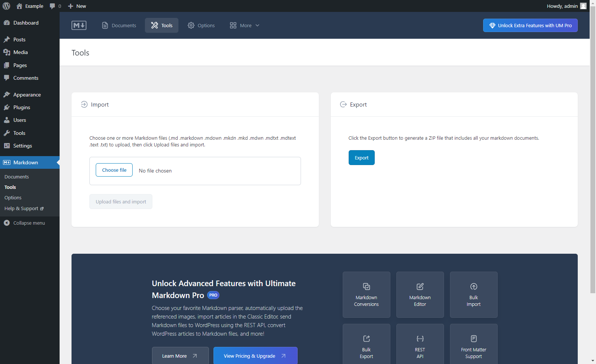The height and width of the screenshot is (364, 596).
Task: Select the Tools tab in header
Action: [162, 25]
